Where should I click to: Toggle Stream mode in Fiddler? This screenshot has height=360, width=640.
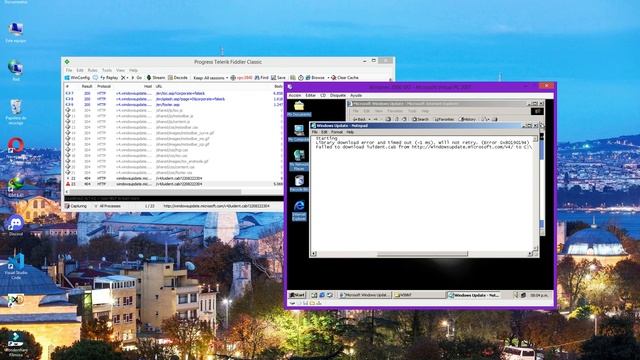[156, 78]
